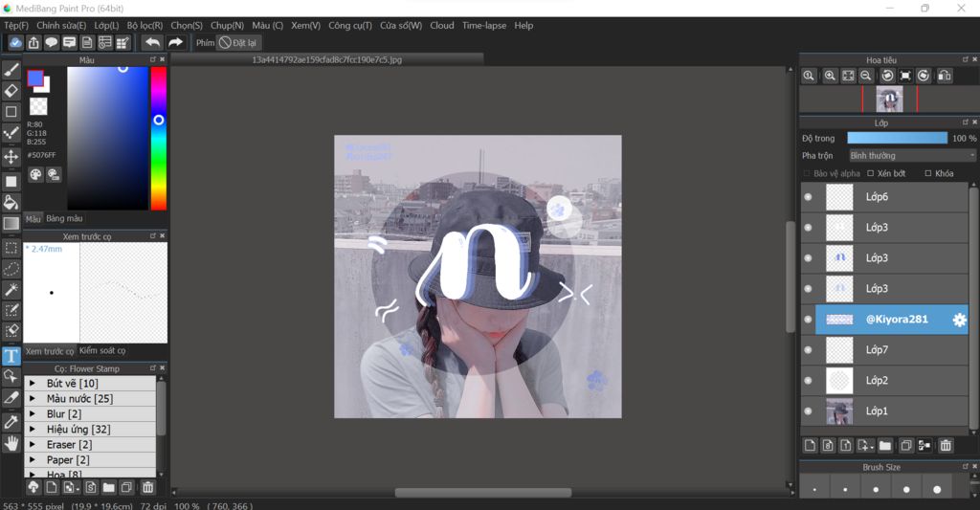
Task: Delete the selected layer with trash icon
Action: coord(946,445)
